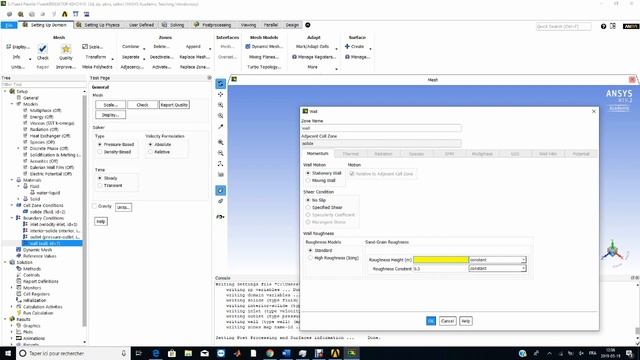640x360 pixels.
Task: Switch to Setting Up Physics ribbon tab
Action: coord(98,25)
